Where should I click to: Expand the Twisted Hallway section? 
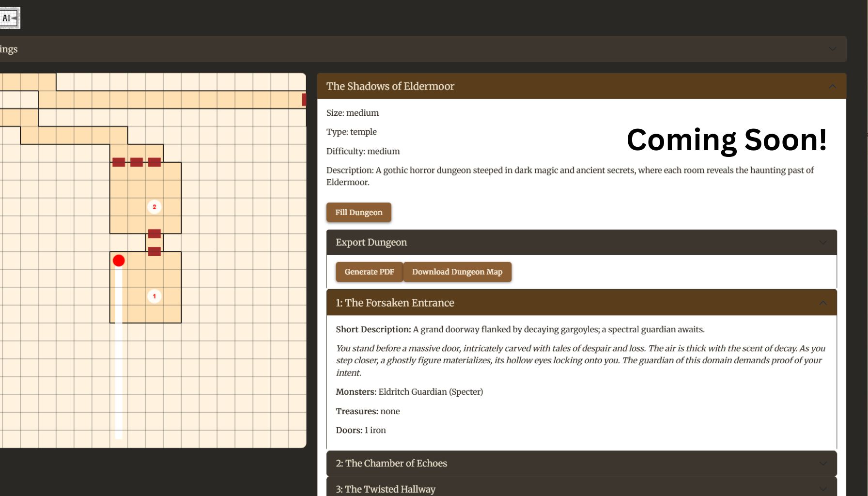(x=823, y=489)
